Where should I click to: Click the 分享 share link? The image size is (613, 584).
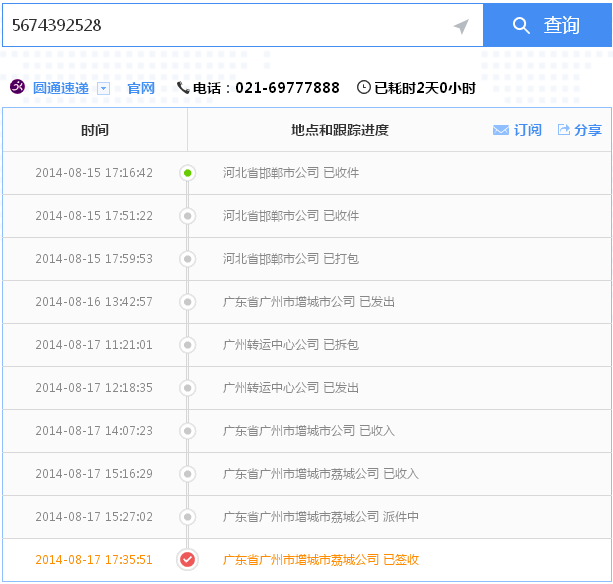coord(588,130)
